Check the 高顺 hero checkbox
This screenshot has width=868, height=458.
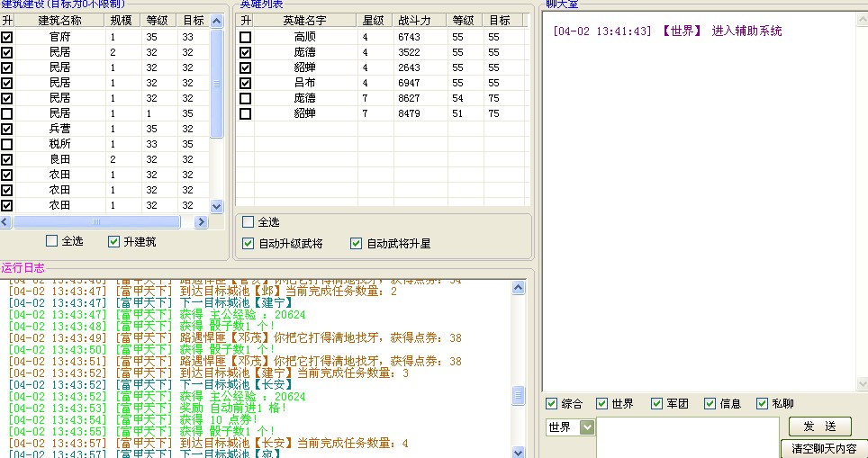pyautogui.click(x=245, y=37)
